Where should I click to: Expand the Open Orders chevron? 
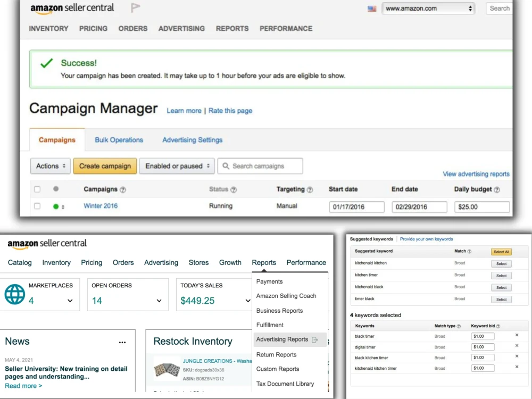click(159, 301)
